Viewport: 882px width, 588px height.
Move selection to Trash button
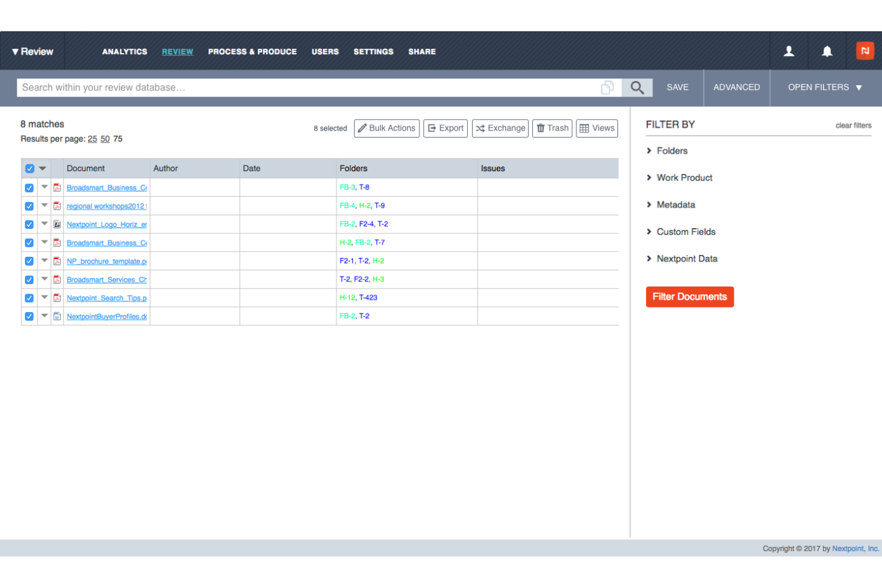pyautogui.click(x=552, y=128)
